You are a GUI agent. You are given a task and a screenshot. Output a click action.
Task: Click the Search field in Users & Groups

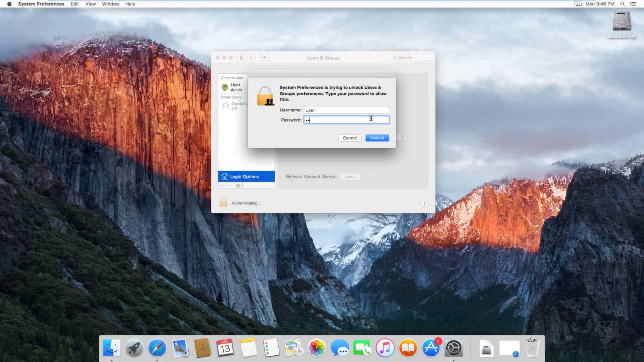click(x=406, y=58)
